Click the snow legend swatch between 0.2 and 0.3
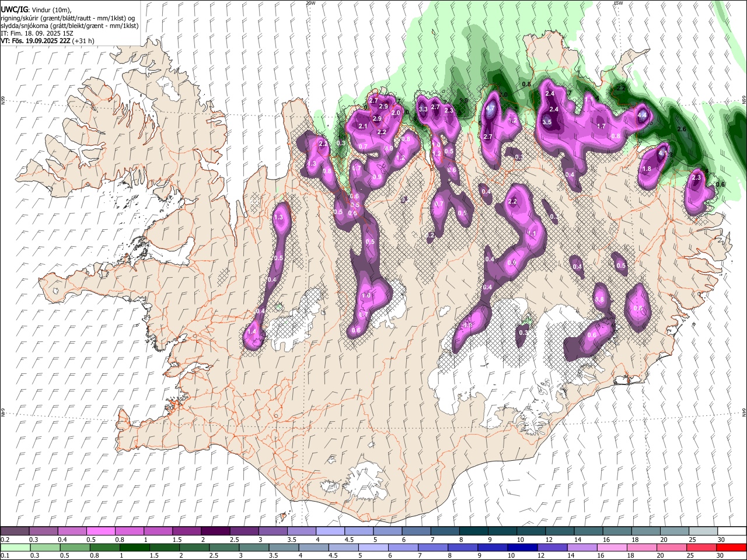This screenshot has height=560, width=747. 15,531
